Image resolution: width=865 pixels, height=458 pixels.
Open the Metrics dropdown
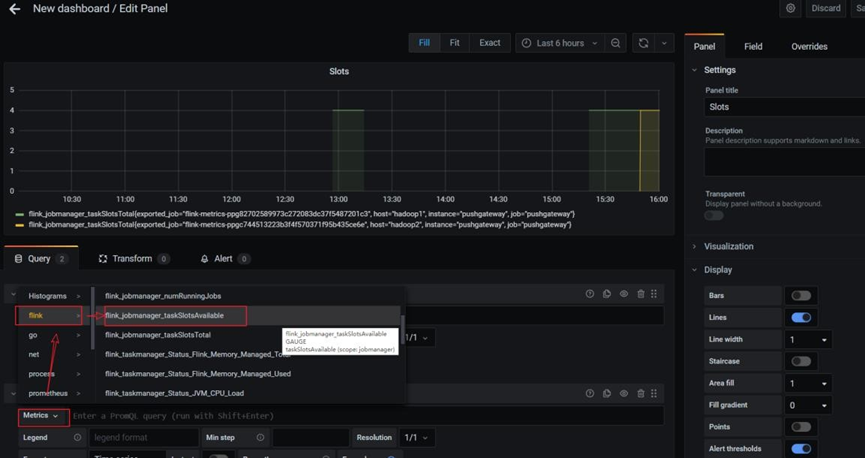[x=41, y=416]
